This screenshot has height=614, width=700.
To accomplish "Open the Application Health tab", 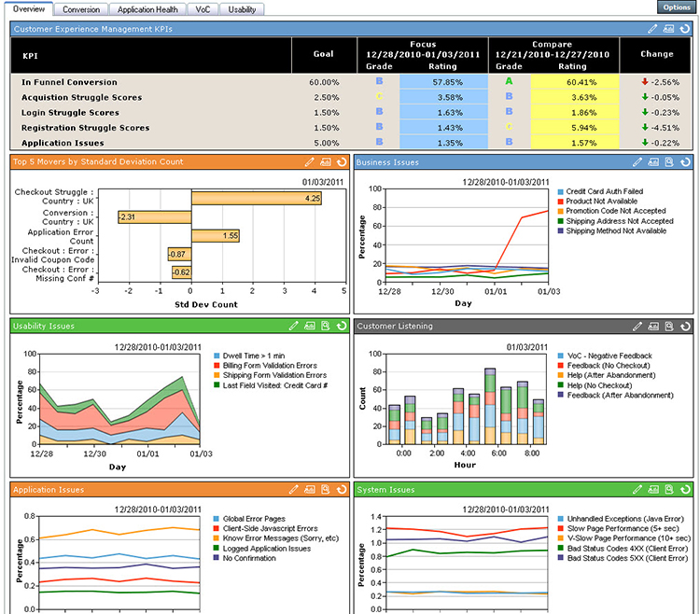I will pos(147,8).
